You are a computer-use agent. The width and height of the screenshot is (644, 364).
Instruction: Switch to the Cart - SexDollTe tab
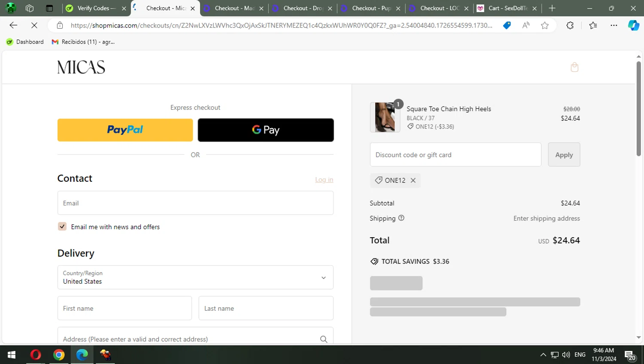coord(508,8)
